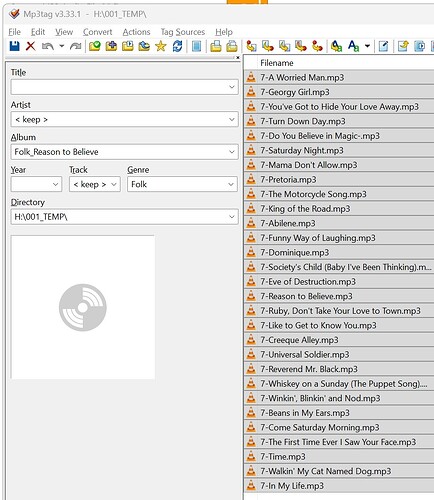Viewport: 434px width, 500px height.
Task: Open the Auto-numbering wizard icon
Action: click(420, 46)
